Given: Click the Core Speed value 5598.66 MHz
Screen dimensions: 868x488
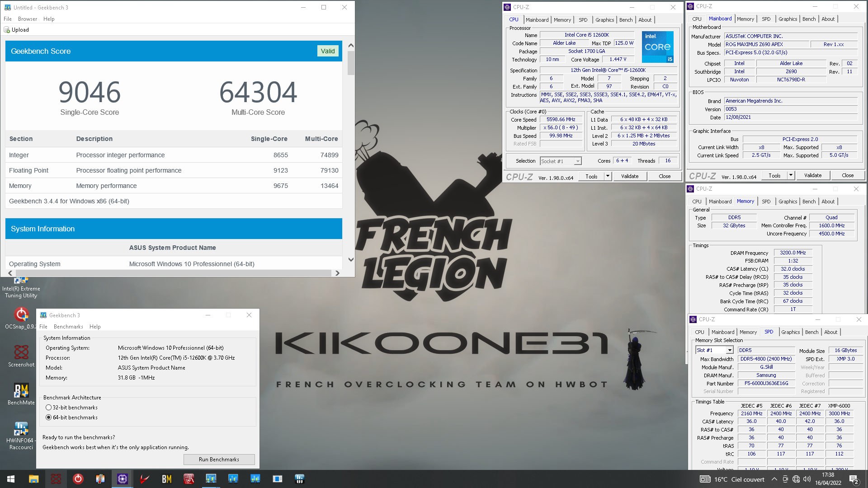Looking at the screenshot, I should 561,120.
